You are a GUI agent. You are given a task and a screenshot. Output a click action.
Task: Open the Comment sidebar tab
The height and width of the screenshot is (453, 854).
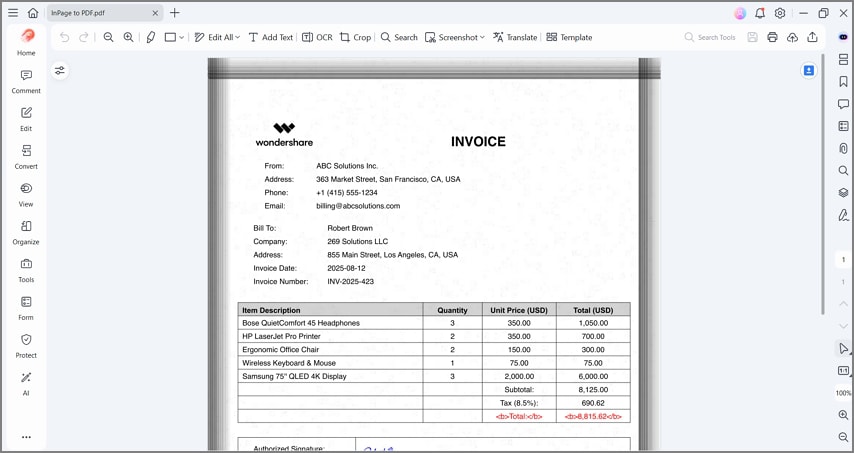point(26,82)
